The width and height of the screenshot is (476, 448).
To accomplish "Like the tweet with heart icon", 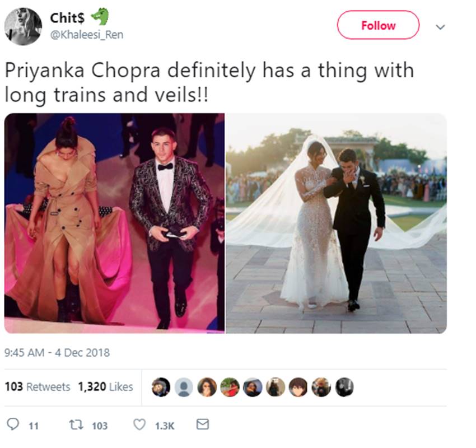I will tap(139, 424).
